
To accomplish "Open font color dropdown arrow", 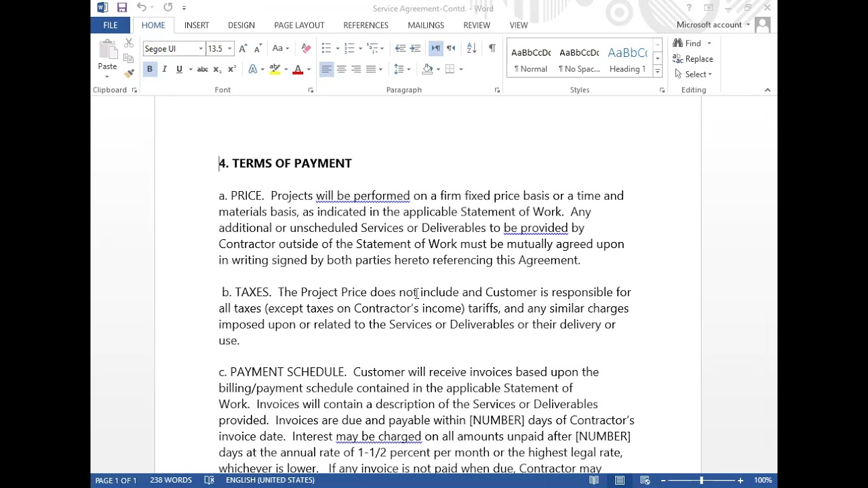I will [309, 69].
